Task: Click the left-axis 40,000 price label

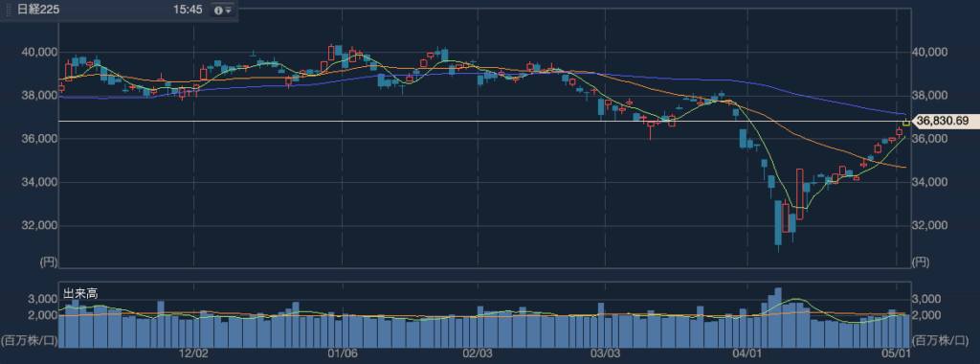Action: (x=38, y=53)
